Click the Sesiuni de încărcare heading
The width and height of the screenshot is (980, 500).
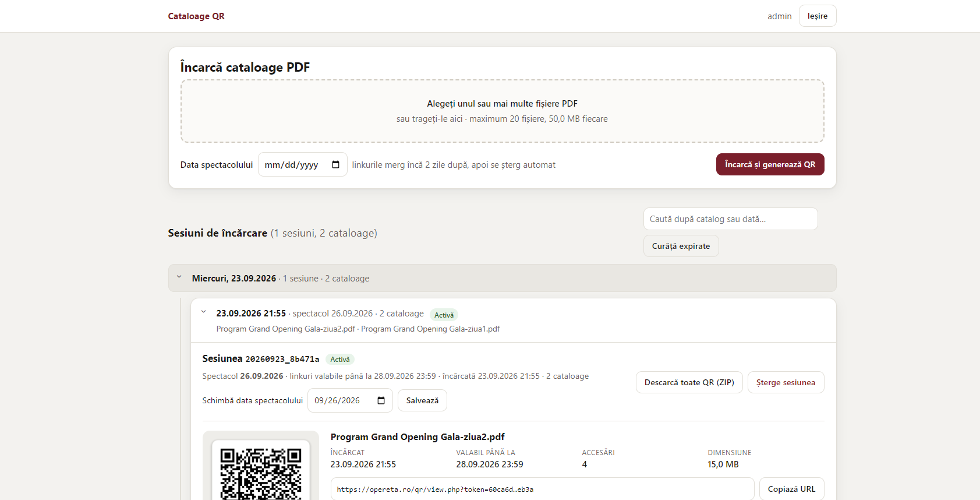tap(217, 233)
